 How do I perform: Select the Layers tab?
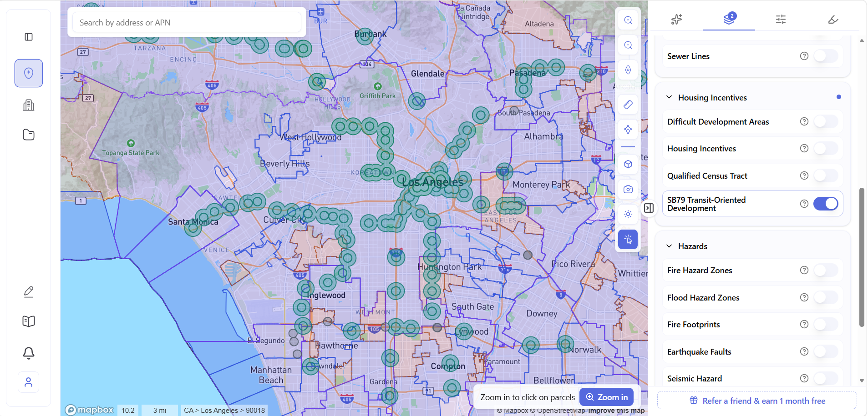pyautogui.click(x=729, y=19)
